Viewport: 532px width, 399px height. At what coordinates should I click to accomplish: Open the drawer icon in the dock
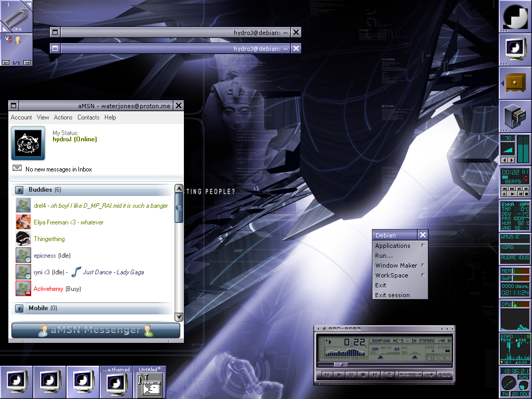pyautogui.click(x=515, y=82)
